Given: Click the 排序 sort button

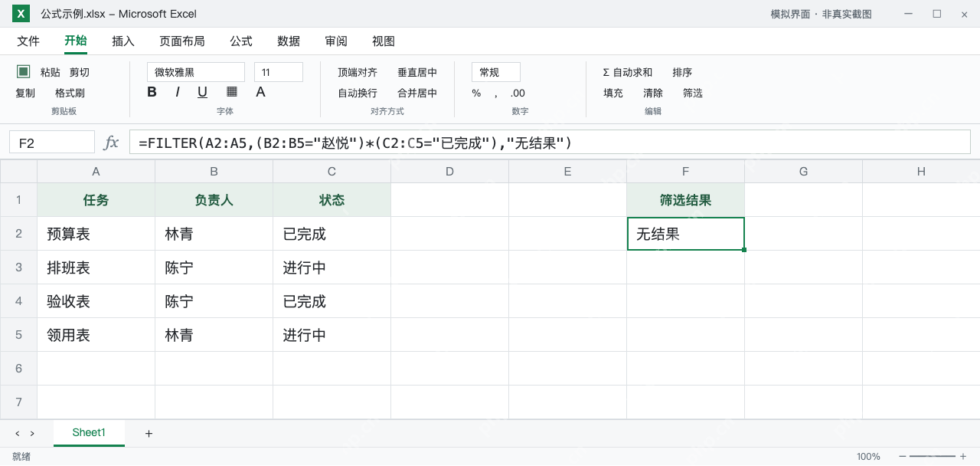Looking at the screenshot, I should click(x=682, y=72).
